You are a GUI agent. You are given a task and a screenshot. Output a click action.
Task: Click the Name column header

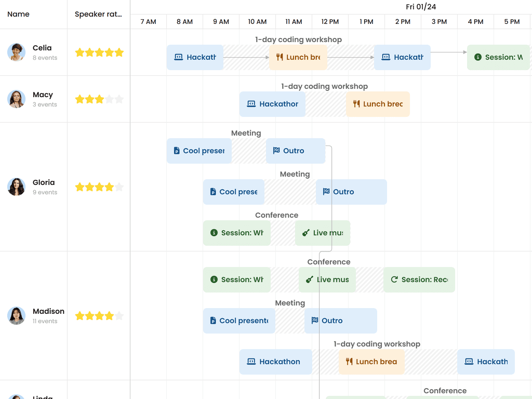click(19, 14)
